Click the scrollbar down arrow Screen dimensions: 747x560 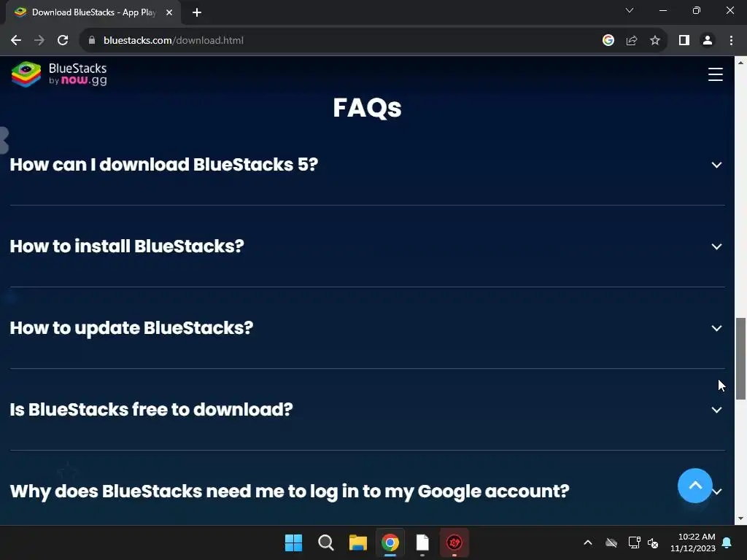coord(740,518)
